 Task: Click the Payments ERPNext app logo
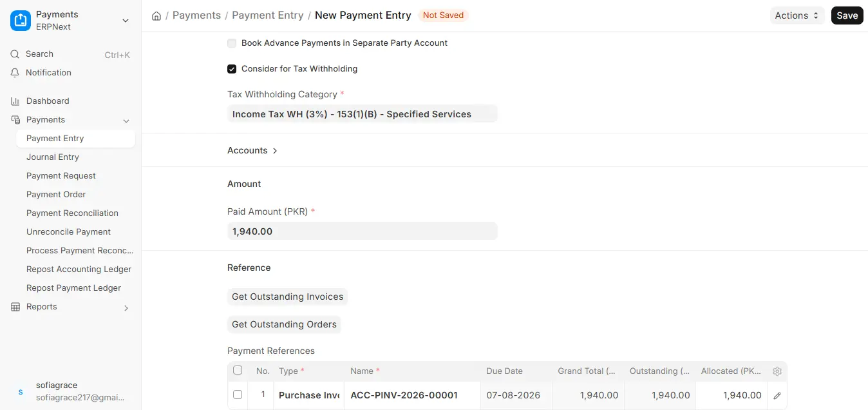(x=21, y=21)
